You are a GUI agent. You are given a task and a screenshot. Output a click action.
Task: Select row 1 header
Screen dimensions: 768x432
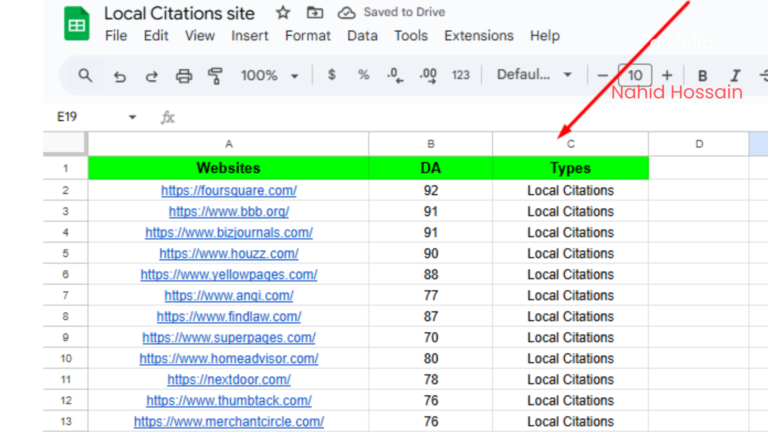coord(65,168)
